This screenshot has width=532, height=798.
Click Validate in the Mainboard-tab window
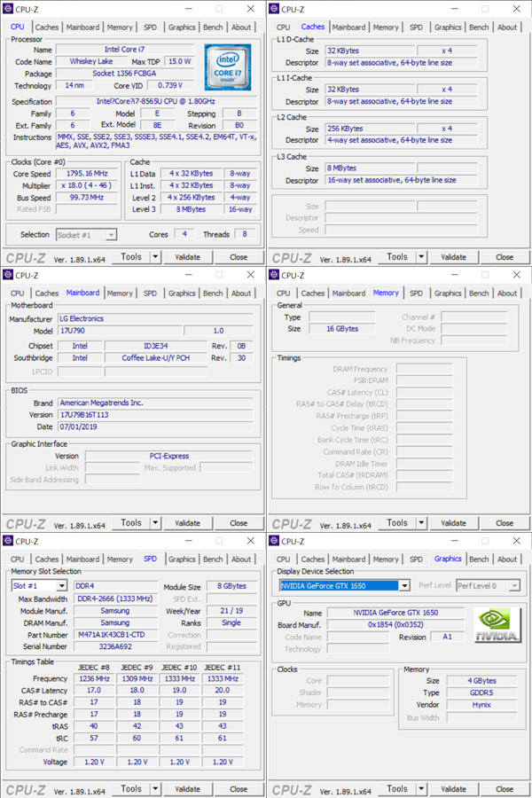(x=187, y=522)
